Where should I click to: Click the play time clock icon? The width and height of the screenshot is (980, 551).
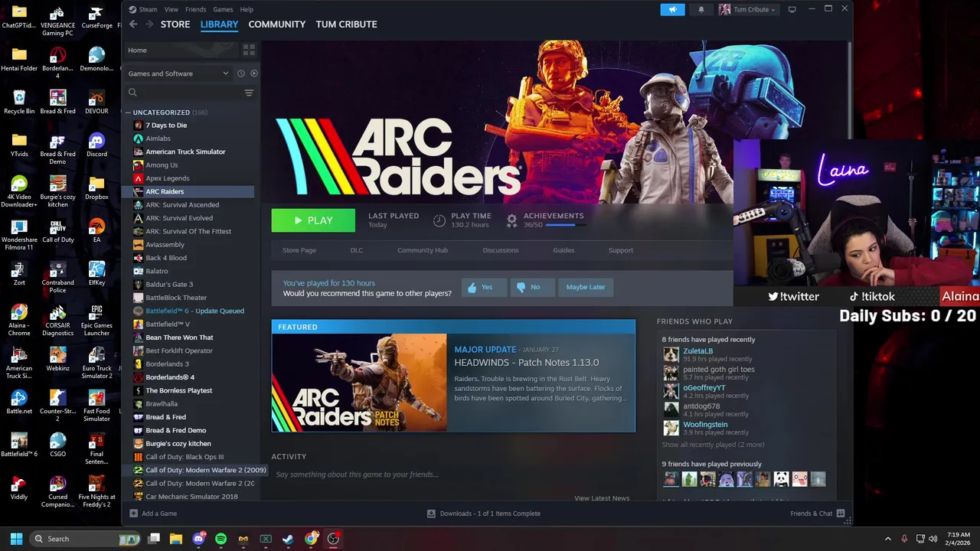439,220
